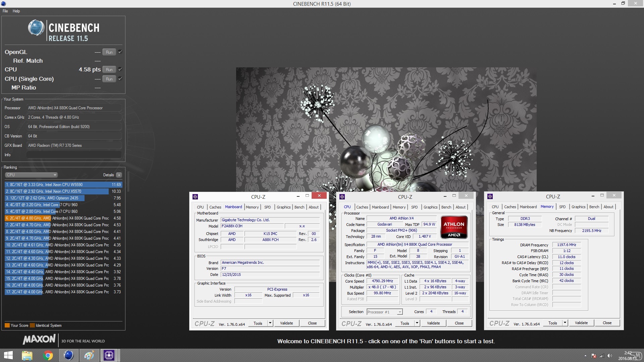The image size is (644, 362).
Task: Click Close button in Mainboard CPU-Z window
Action: click(x=312, y=323)
